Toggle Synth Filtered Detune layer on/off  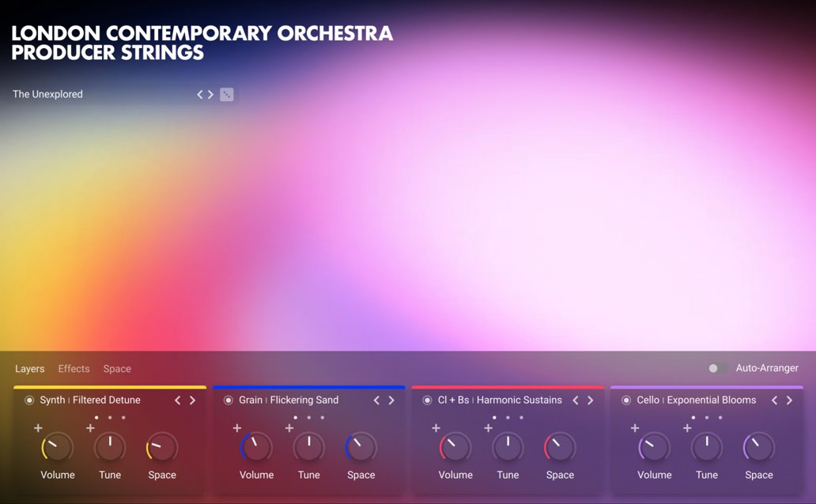29,401
